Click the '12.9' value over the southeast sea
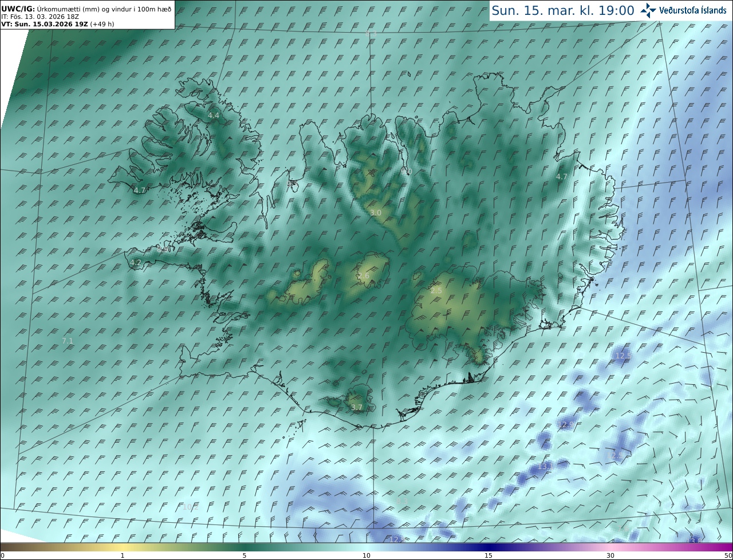This screenshot has height=560, width=733. [566, 425]
